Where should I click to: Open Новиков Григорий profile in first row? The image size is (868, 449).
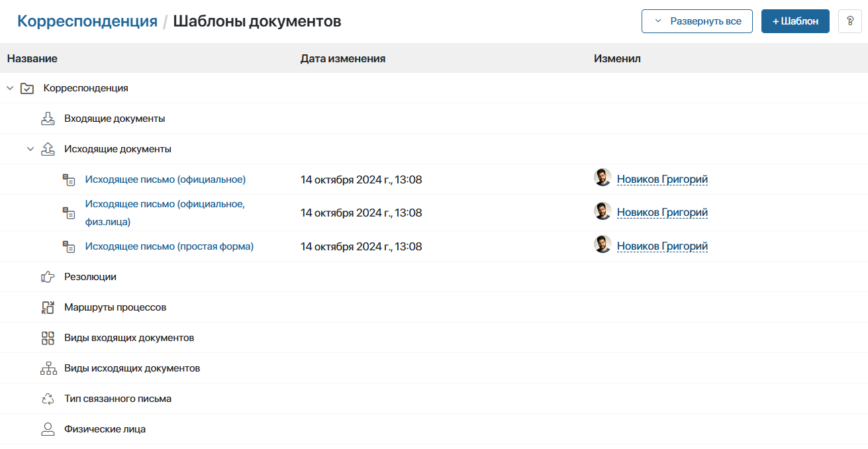pyautogui.click(x=662, y=179)
